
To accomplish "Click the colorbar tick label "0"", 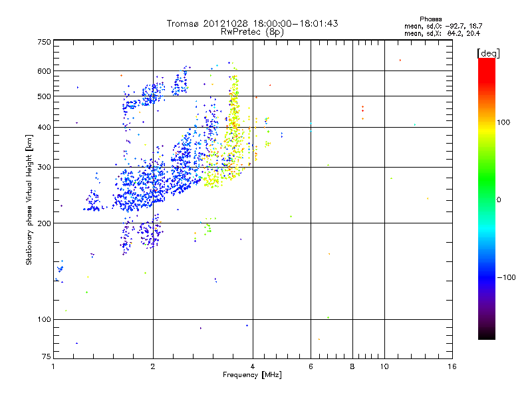I will pos(499,200).
